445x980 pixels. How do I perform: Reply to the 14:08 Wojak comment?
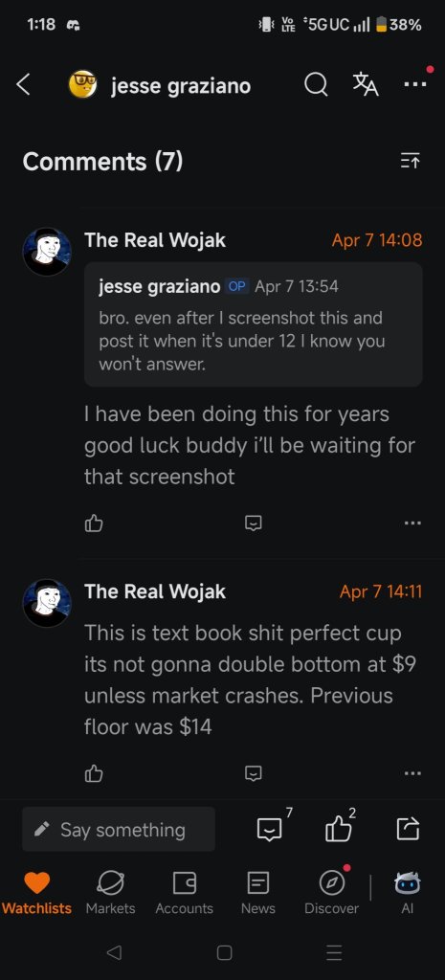tap(254, 523)
